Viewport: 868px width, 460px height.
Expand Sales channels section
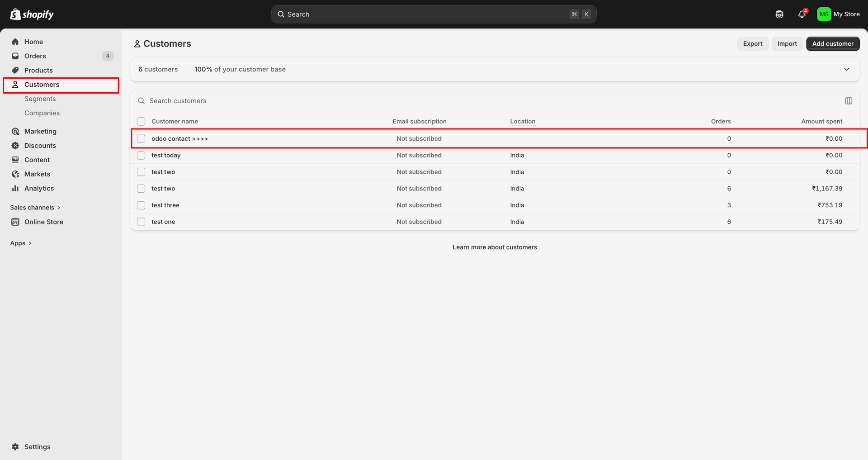coord(35,208)
